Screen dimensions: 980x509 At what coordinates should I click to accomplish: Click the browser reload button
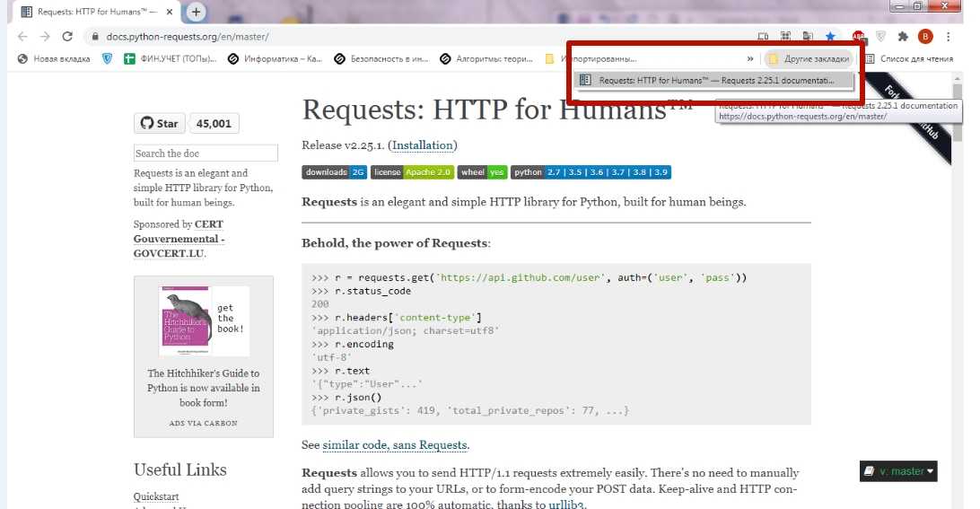click(67, 37)
